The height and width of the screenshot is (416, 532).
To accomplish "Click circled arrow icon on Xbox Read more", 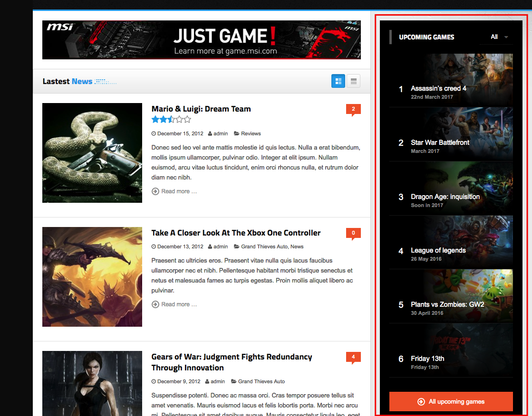I will (x=155, y=304).
